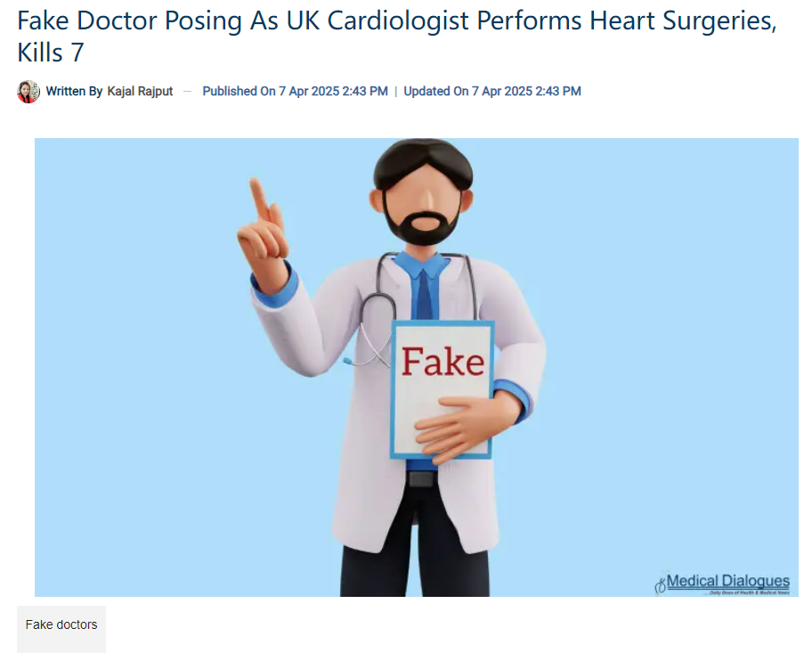Click the Published On 7 Apr 2025 timestamp

[x=296, y=91]
